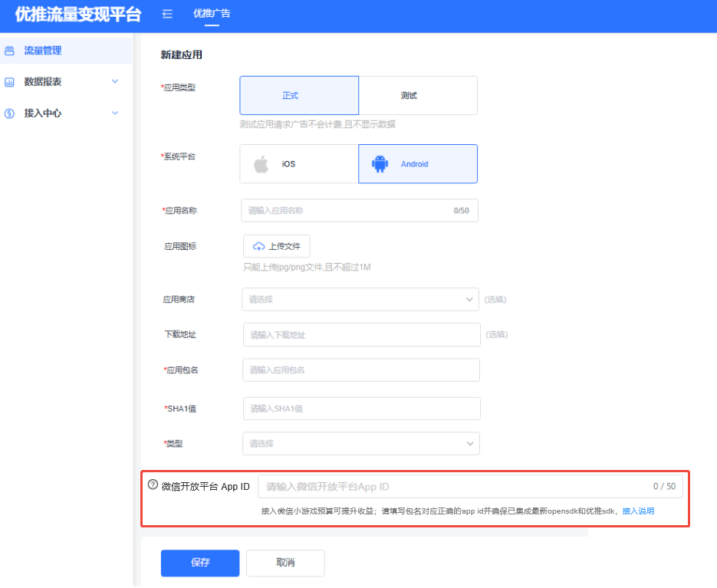Image resolution: width=717 pixels, height=588 pixels.
Task: Choose iOS as the system platform
Action: [x=299, y=164]
